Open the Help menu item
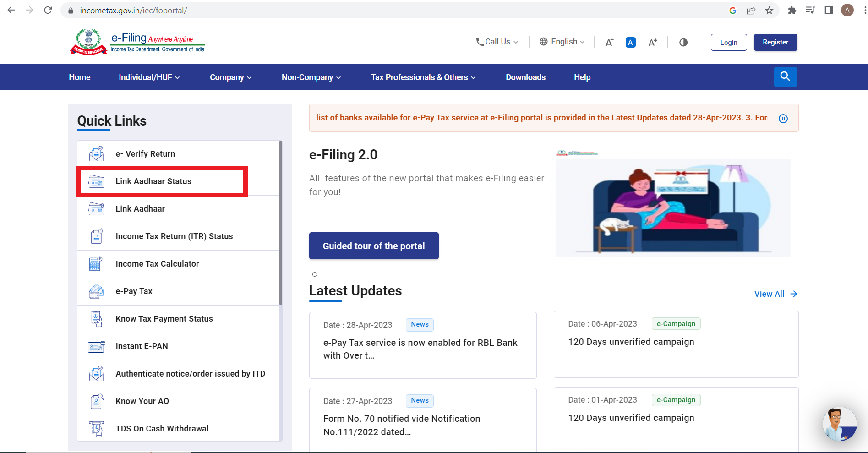 tap(582, 77)
